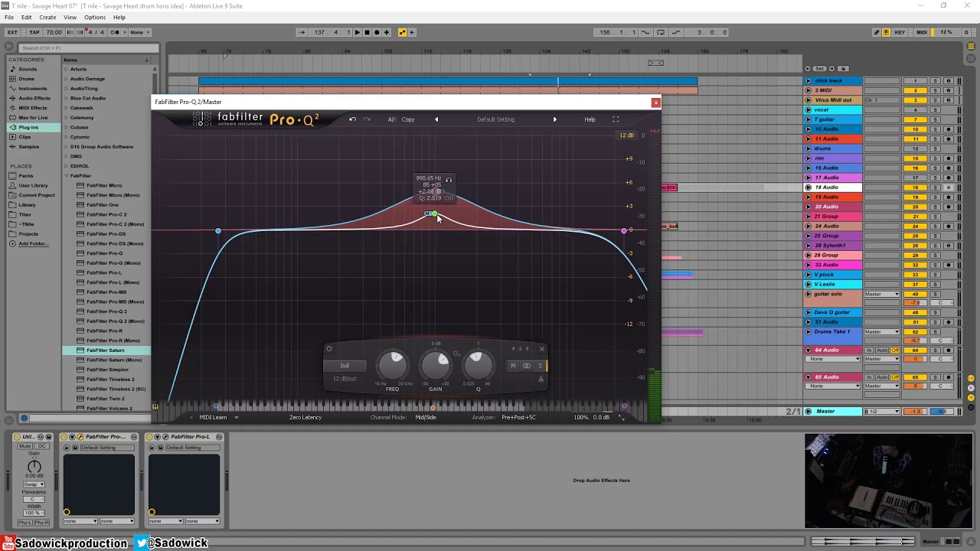Screen dimensions: 980x551
Task: Go to previous preset in Pro-Q 2
Action: pyautogui.click(x=436, y=119)
